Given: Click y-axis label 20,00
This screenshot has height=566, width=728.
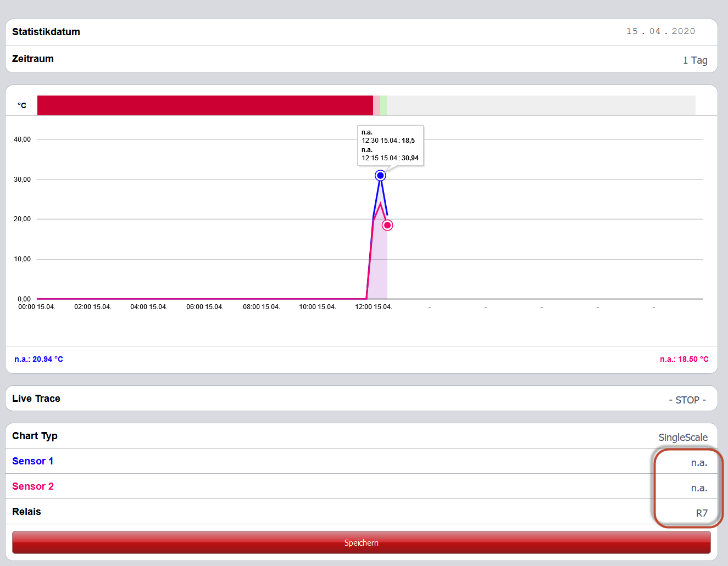Looking at the screenshot, I should pos(23,219).
